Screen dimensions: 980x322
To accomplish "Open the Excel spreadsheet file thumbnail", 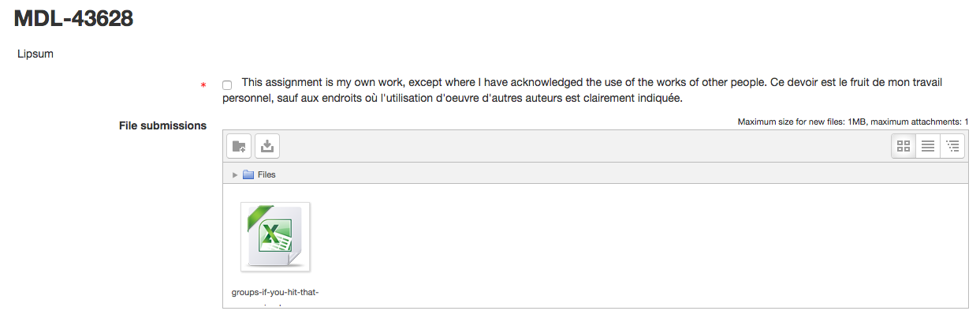I will pyautogui.click(x=275, y=237).
